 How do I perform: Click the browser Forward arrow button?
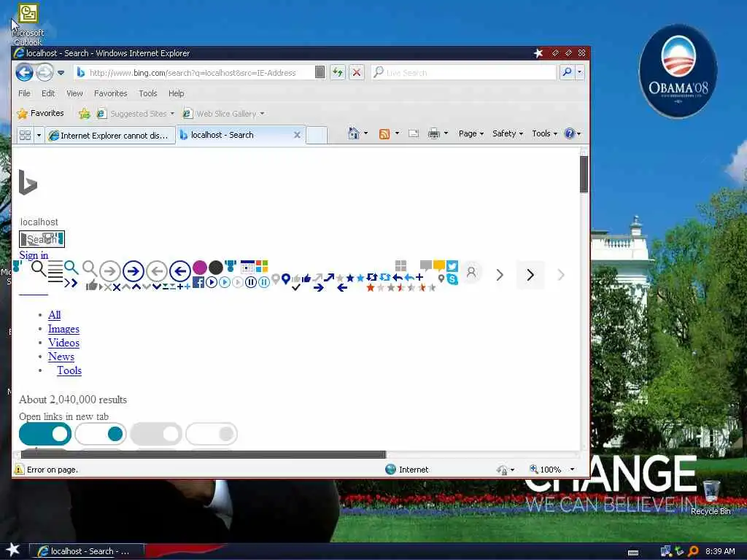coord(44,72)
